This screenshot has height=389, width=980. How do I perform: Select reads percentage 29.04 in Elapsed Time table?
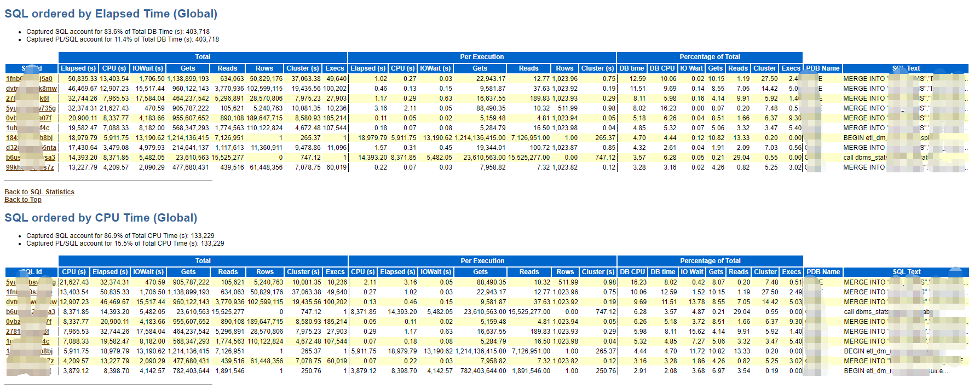point(741,158)
